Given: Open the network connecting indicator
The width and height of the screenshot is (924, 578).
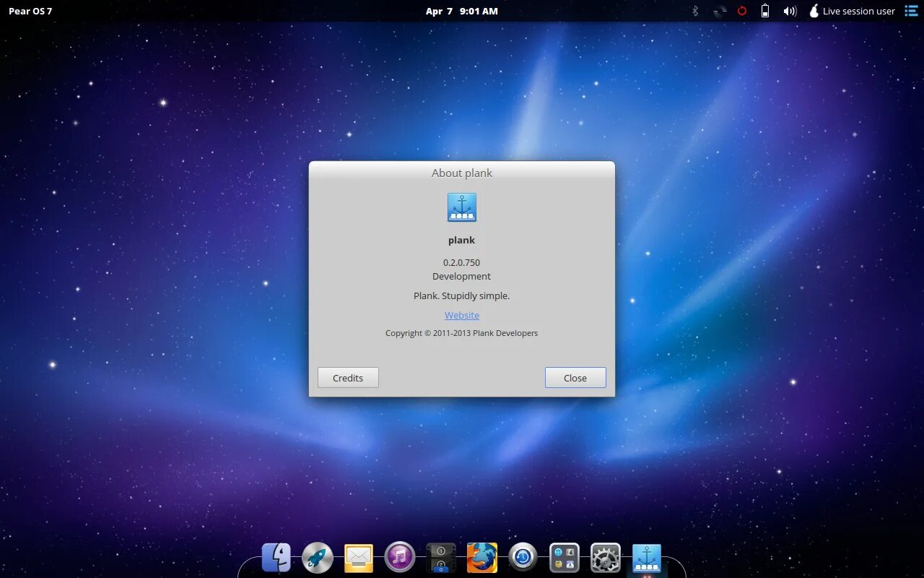Looking at the screenshot, I should click(720, 11).
